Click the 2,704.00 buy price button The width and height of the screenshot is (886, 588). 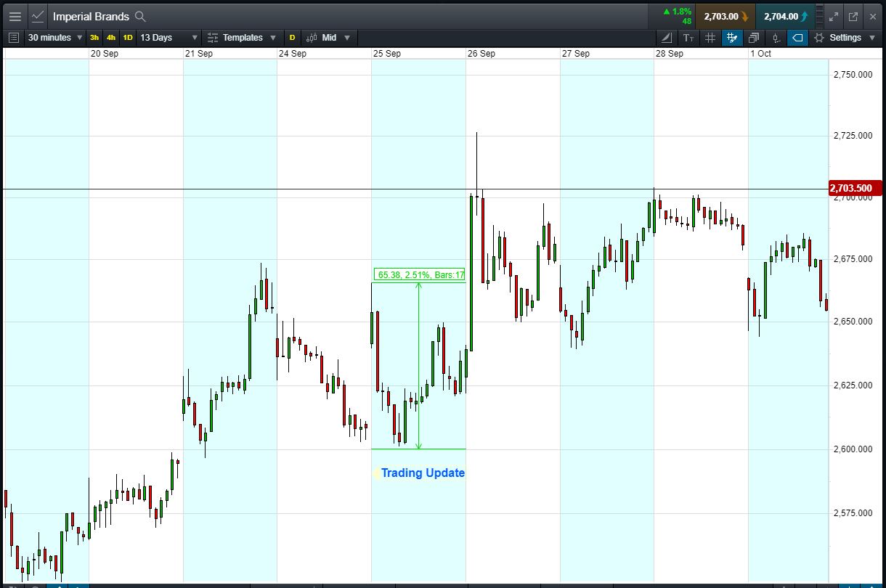pyautogui.click(x=784, y=16)
